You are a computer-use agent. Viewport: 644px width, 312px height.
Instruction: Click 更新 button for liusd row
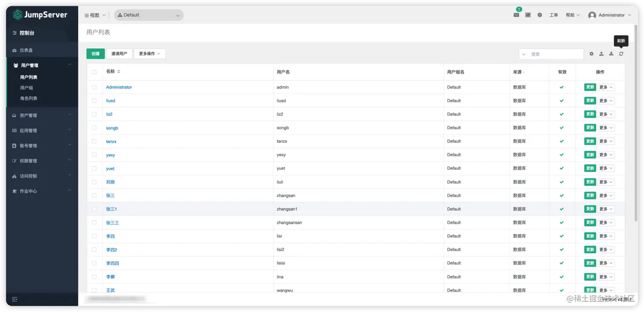590,101
